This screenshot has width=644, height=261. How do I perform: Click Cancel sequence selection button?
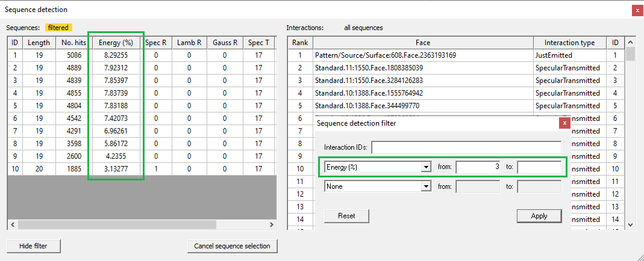233,246
